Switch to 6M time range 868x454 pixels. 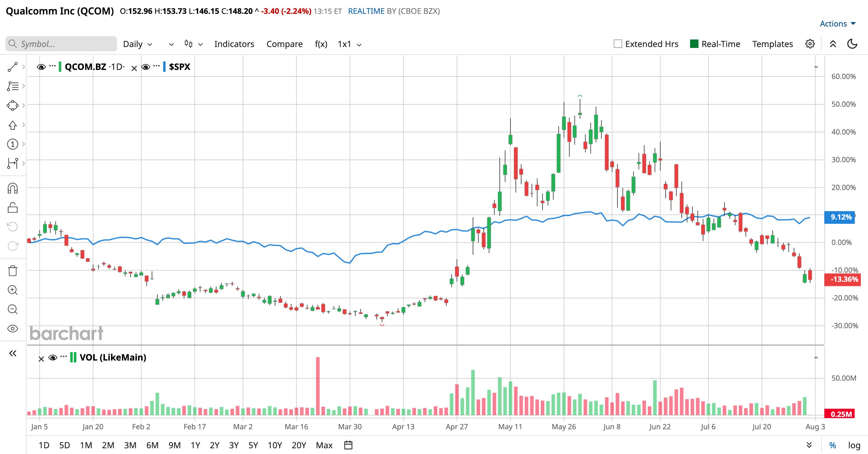[152, 445]
